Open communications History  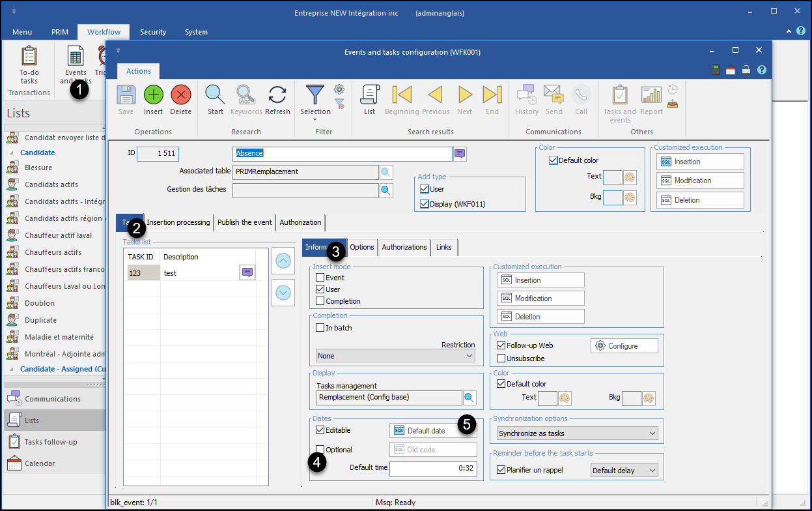527,95
